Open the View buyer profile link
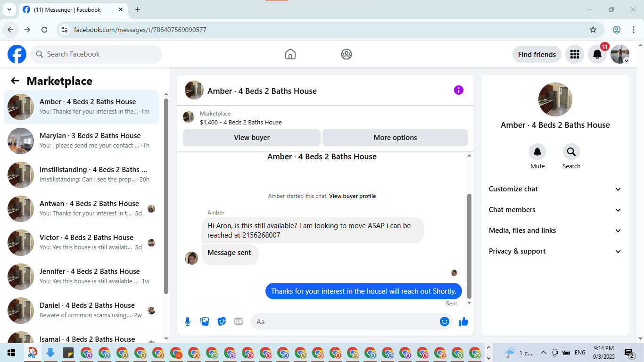Screen dimensions: 644x362 352,196
